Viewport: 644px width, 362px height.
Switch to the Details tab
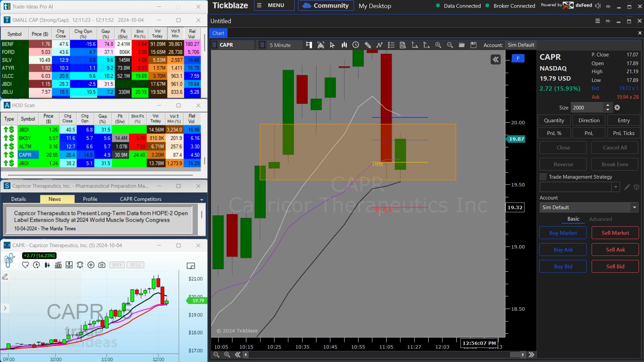18,199
